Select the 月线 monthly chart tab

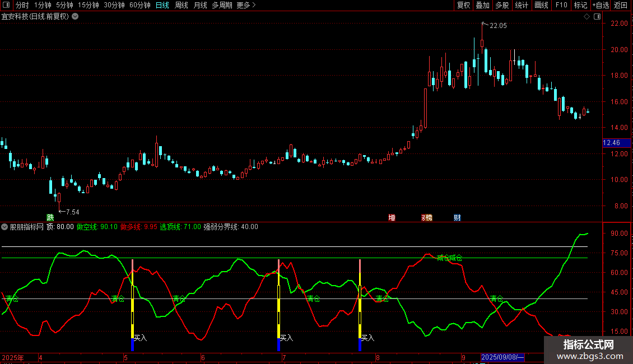[x=200, y=5]
